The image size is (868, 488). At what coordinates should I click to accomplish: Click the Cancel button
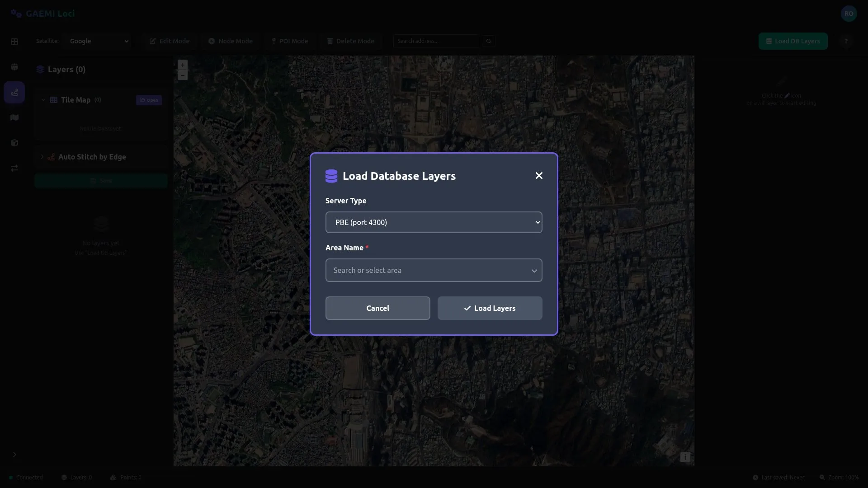coord(377,308)
